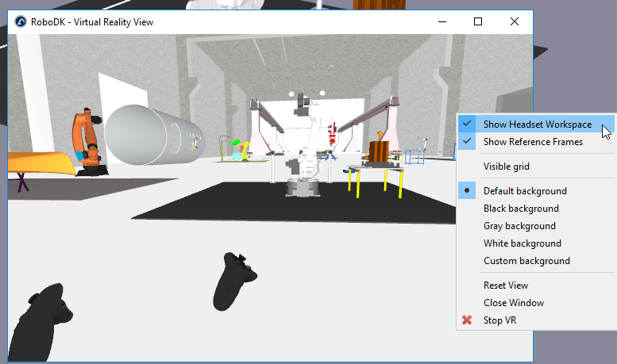617x364 pixels.
Task: Click the right VR controller model
Action: (x=234, y=281)
